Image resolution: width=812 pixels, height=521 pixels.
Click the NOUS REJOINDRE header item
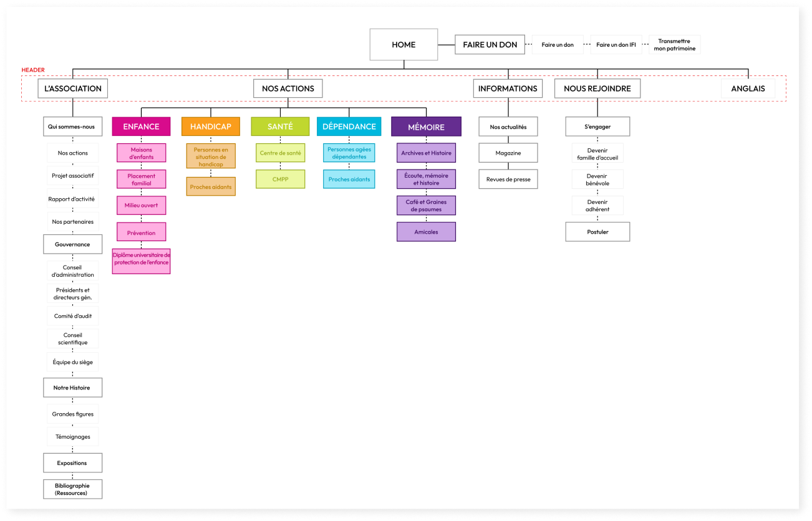click(x=597, y=88)
